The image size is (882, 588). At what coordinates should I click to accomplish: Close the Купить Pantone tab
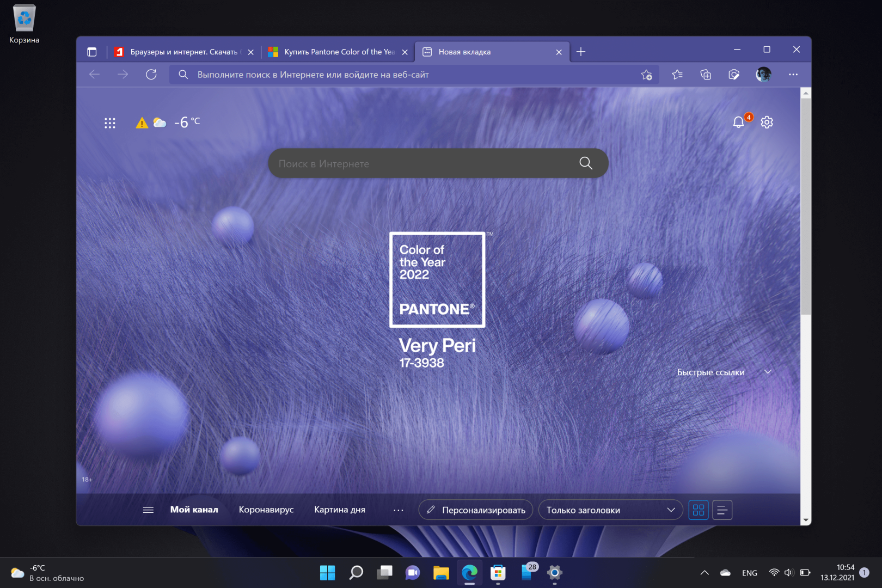pyautogui.click(x=405, y=52)
